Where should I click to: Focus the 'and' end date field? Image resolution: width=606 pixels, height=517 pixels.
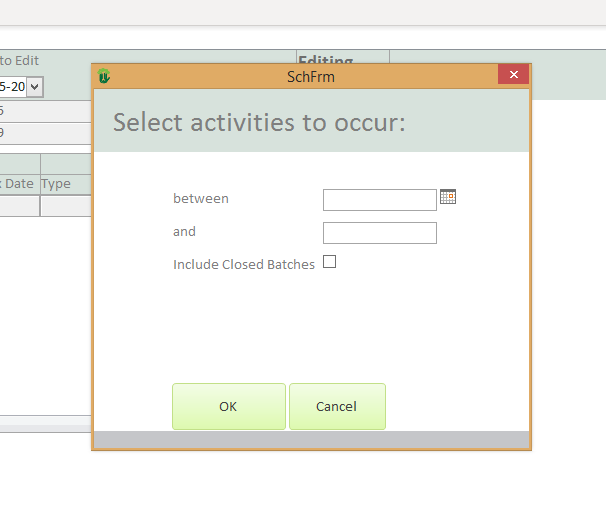coord(379,233)
